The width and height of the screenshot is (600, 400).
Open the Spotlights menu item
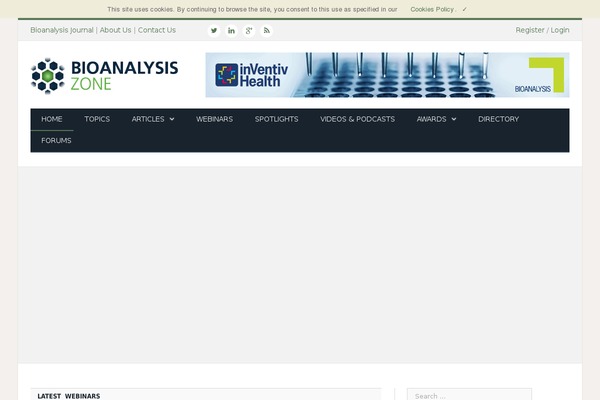(x=277, y=119)
